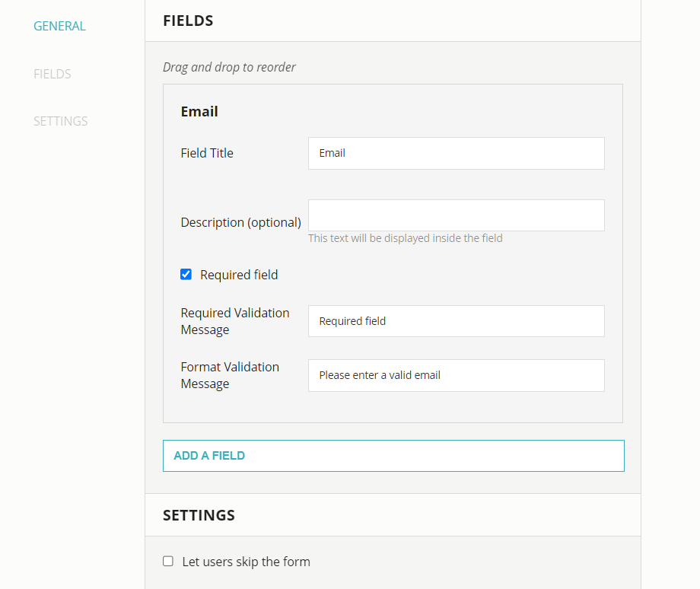Click the empty Description (optional) input box
700x589 pixels.
pos(456,215)
